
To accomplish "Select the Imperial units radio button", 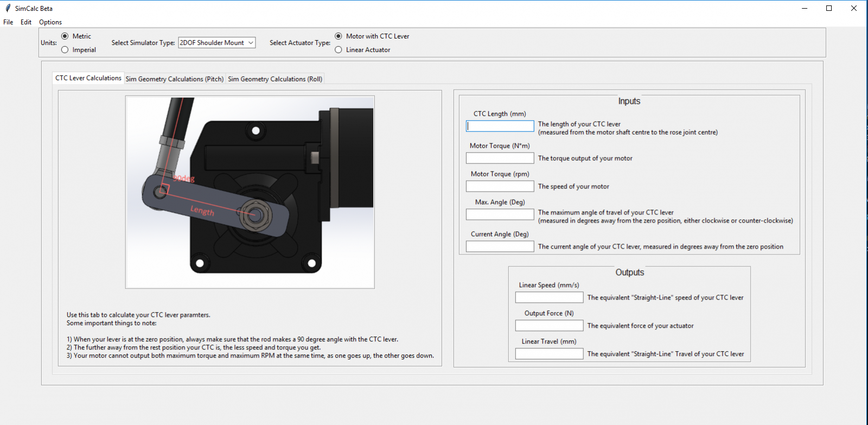I will click(65, 50).
